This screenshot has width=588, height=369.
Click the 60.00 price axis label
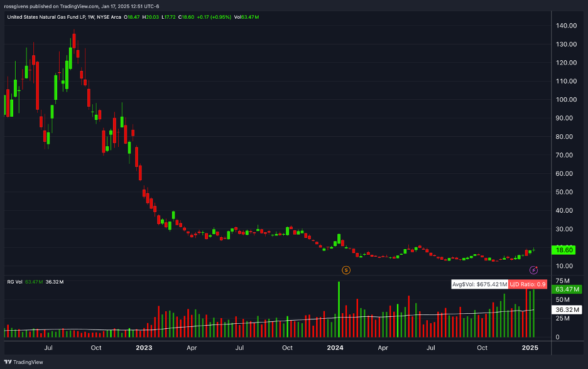click(x=564, y=173)
